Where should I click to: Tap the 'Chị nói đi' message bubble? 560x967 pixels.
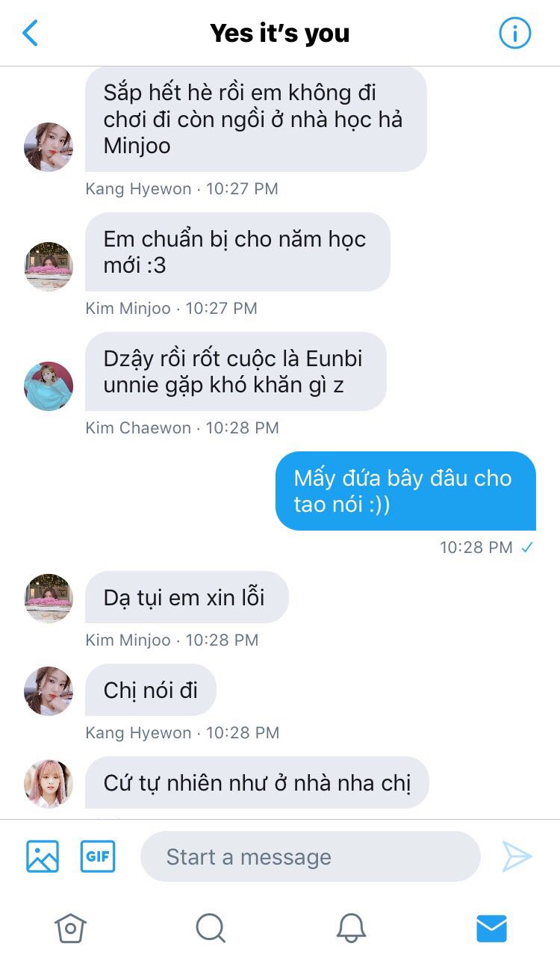click(x=151, y=690)
